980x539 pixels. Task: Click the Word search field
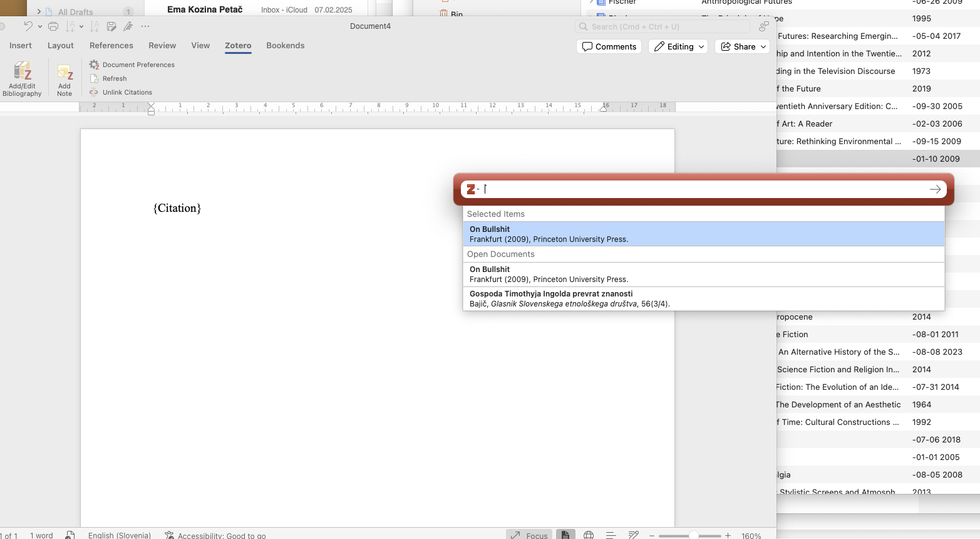(x=663, y=26)
